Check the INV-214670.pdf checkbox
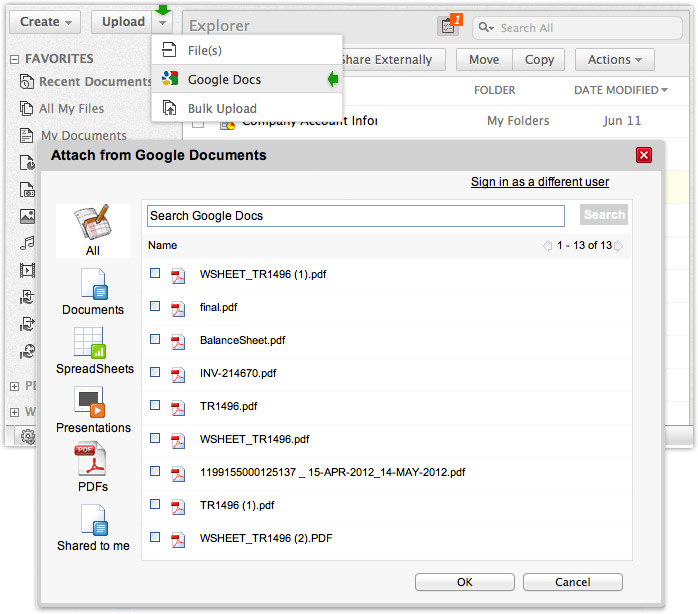Image resolution: width=698 pixels, height=614 pixels. [155, 372]
